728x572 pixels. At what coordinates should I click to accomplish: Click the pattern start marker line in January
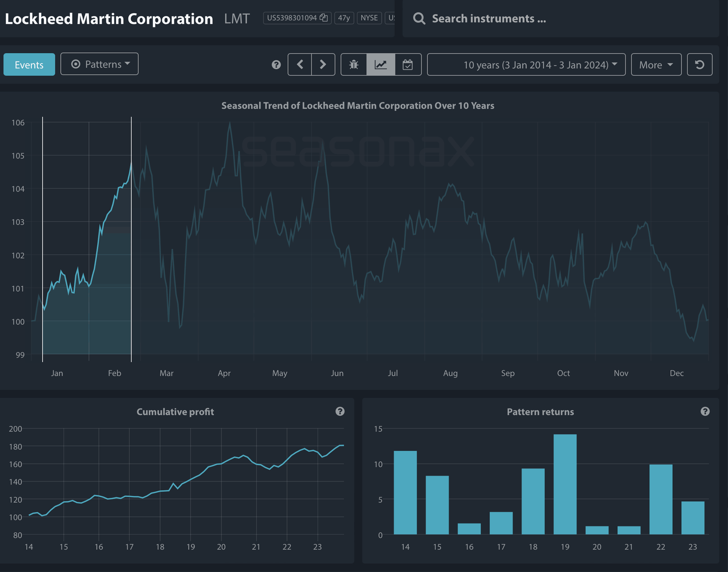[42, 239]
